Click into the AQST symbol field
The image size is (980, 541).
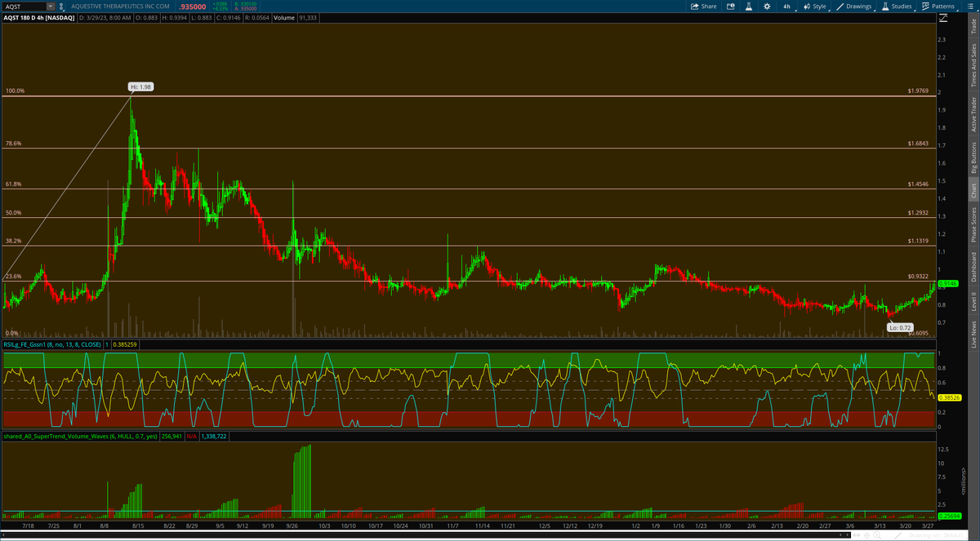(24, 6)
